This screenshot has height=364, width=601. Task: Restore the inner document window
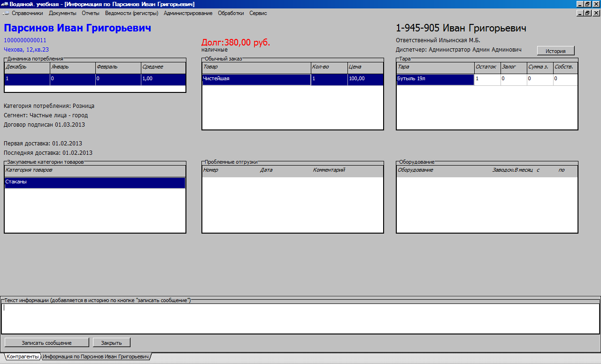click(587, 13)
